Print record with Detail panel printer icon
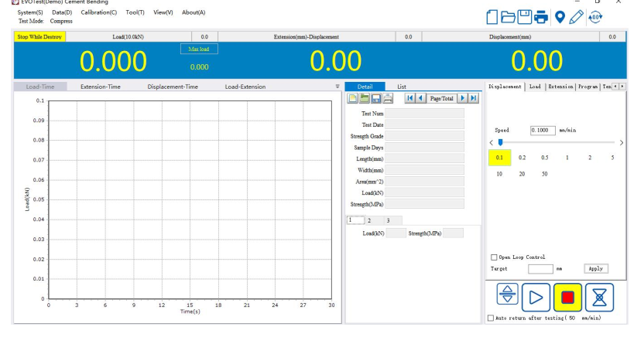Viewport: 644px width, 337px height. [388, 98]
